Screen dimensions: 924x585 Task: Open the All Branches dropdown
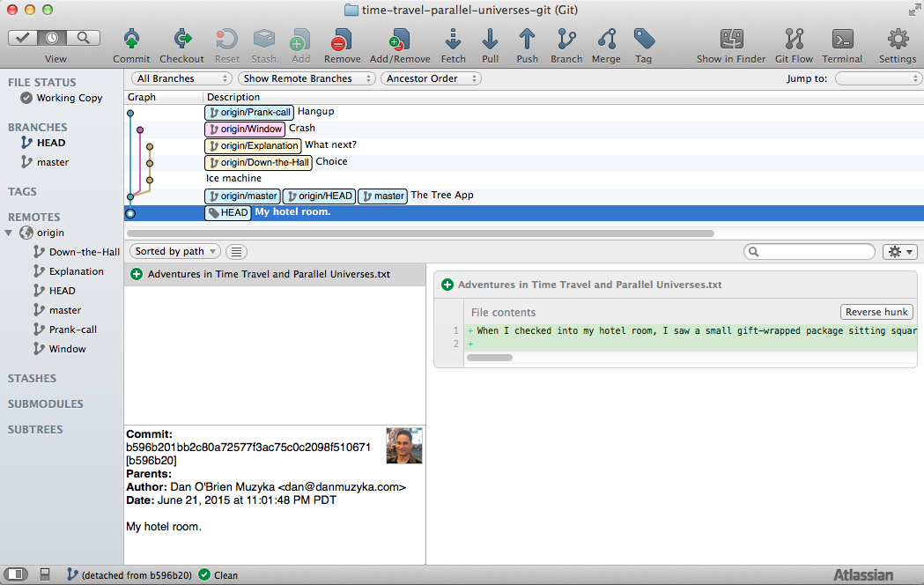pyautogui.click(x=181, y=78)
